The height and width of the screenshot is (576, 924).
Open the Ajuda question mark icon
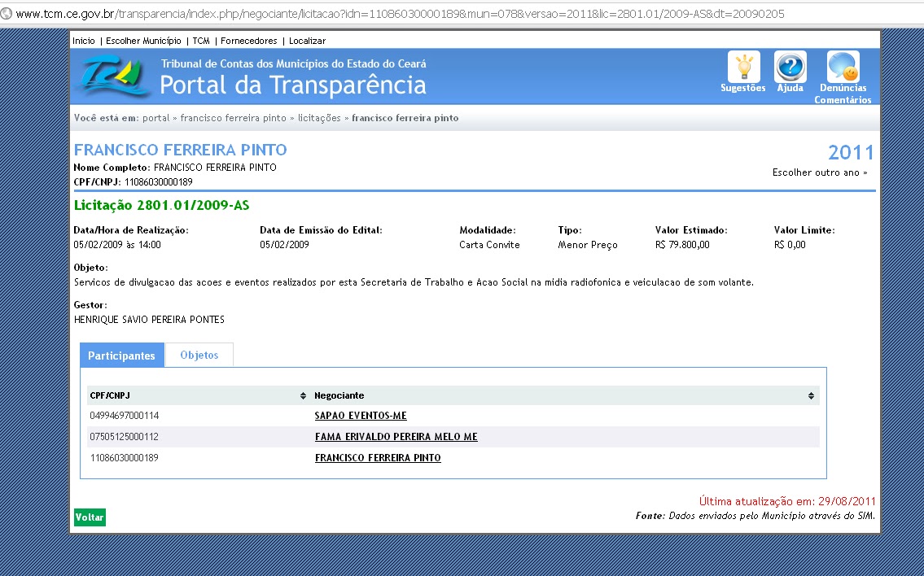coord(790,67)
